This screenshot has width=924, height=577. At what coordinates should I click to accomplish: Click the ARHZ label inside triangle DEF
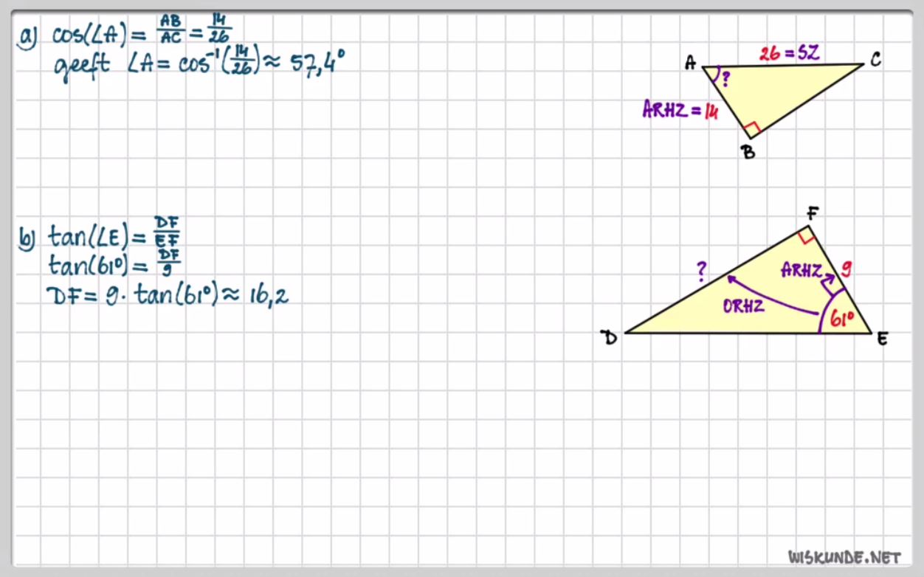(801, 271)
